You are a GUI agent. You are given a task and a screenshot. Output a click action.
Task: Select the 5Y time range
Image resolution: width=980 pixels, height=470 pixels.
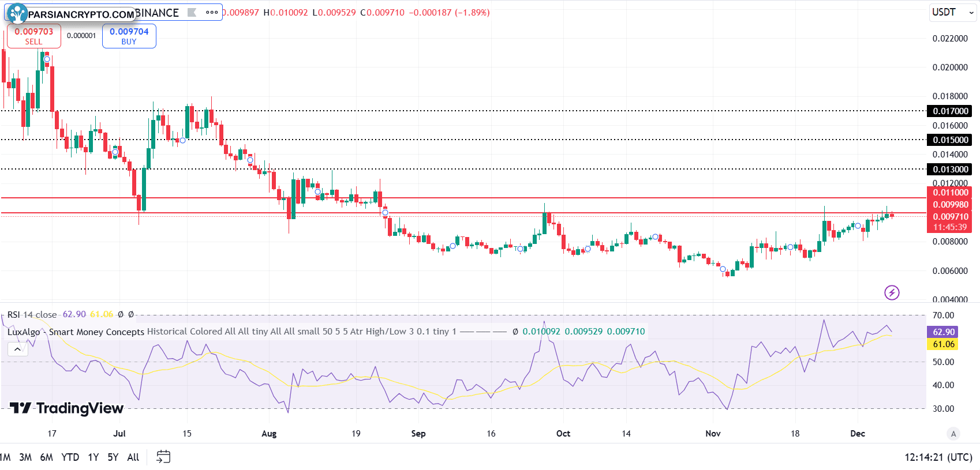[113, 457]
